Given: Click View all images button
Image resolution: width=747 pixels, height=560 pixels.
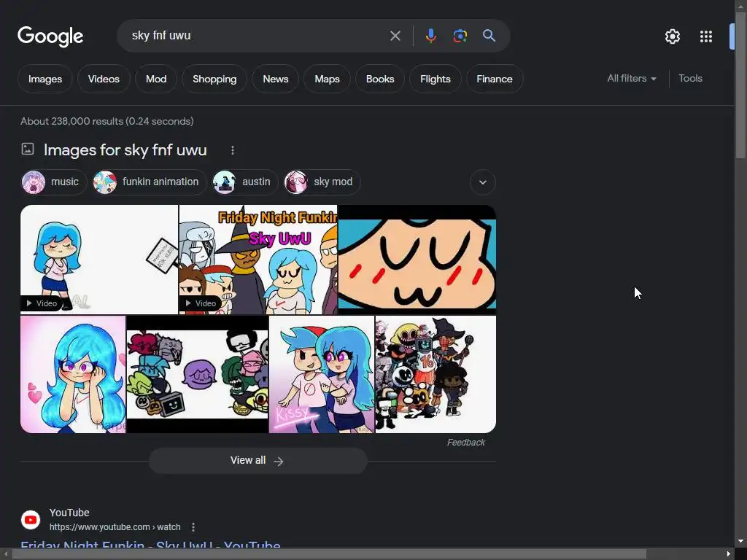Looking at the screenshot, I should point(258,461).
